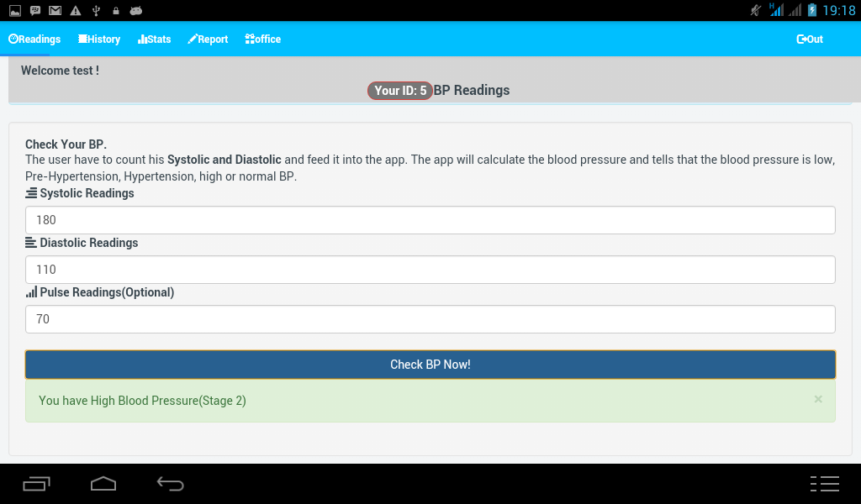Click the signal icon above Pulse Readings label
Viewport: 861px width, 504px height.
coord(31,292)
